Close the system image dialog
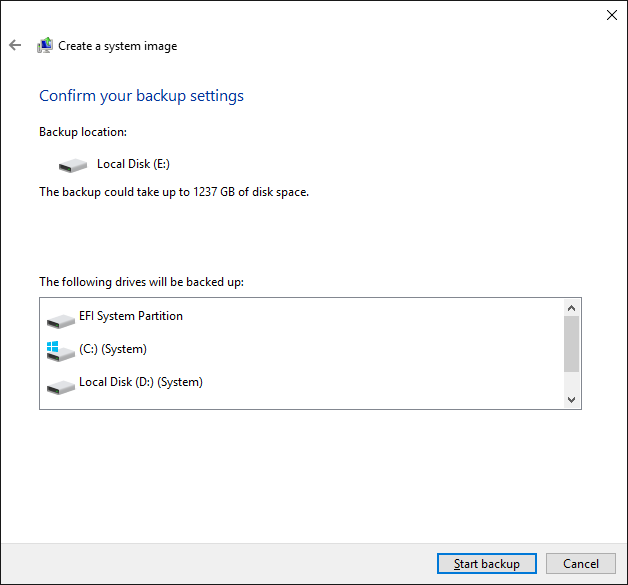The height and width of the screenshot is (585, 628). pos(612,15)
